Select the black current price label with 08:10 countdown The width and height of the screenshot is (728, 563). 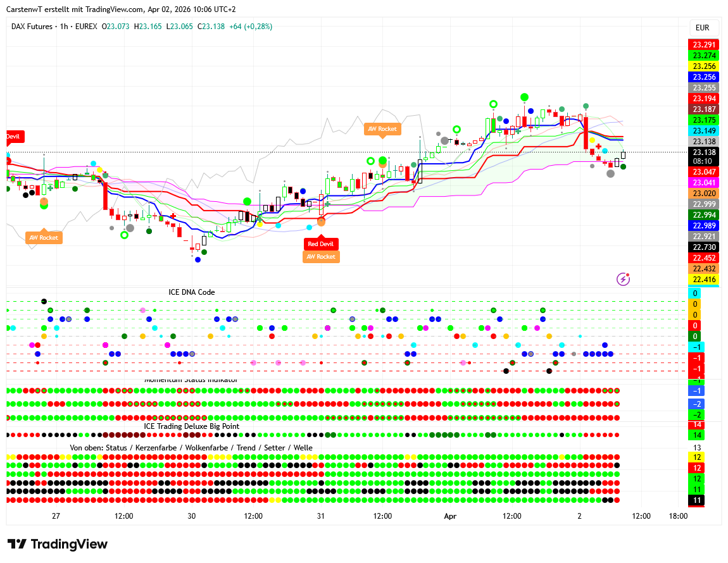coord(704,156)
